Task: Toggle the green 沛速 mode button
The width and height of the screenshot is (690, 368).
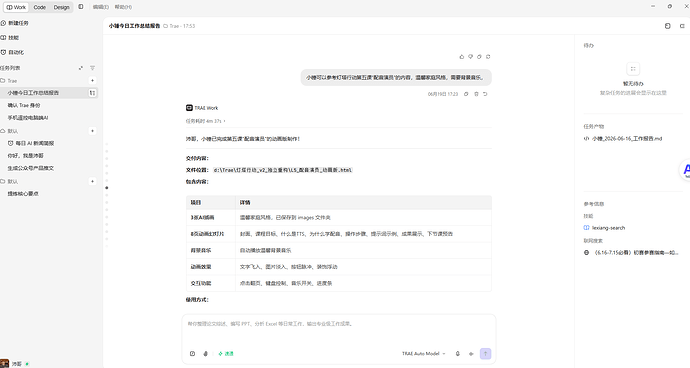Action: (226, 354)
